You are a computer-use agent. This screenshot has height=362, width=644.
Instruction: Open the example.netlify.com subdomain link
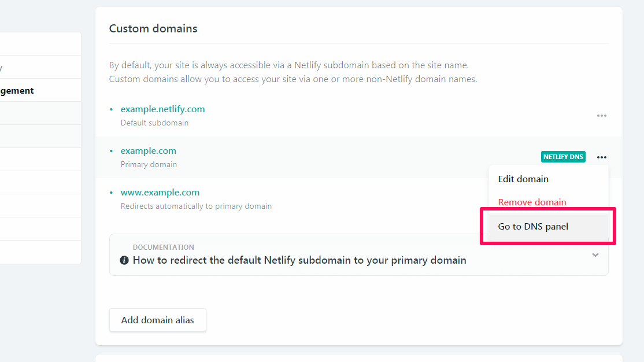click(163, 109)
